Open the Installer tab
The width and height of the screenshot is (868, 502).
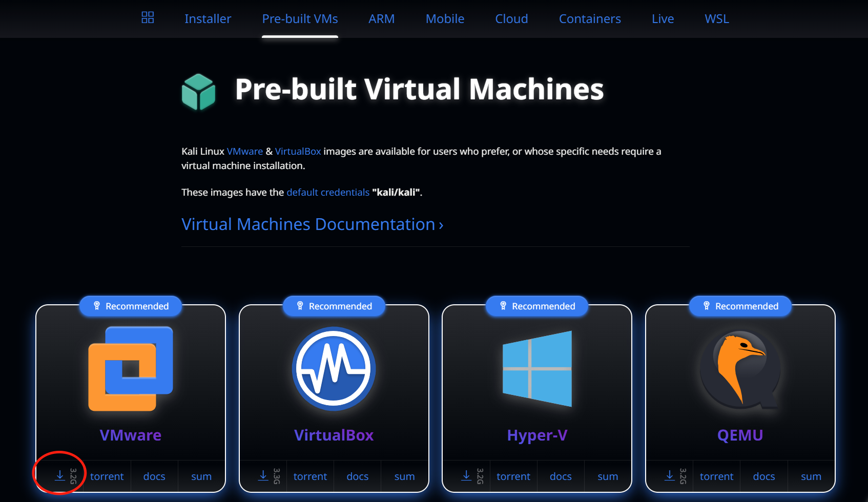[x=208, y=19]
